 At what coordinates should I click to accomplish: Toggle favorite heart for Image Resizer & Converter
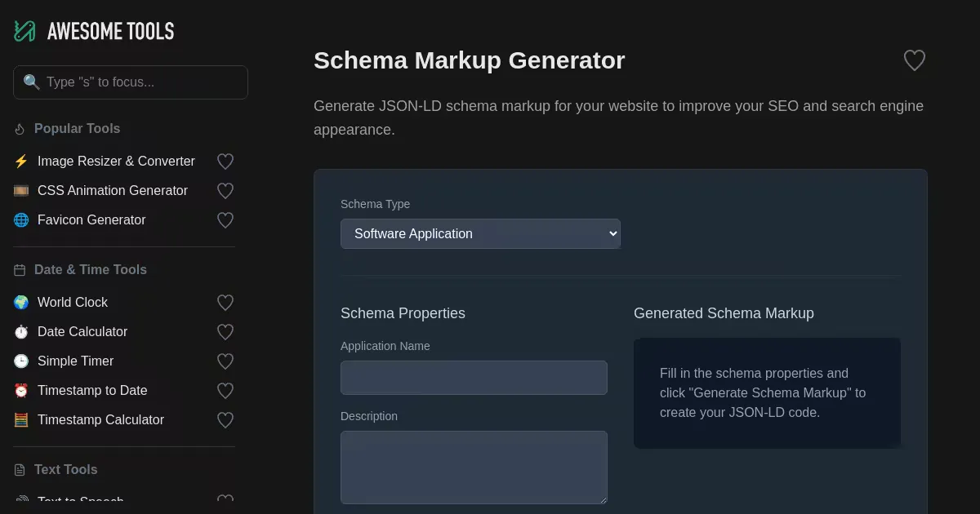(x=225, y=162)
